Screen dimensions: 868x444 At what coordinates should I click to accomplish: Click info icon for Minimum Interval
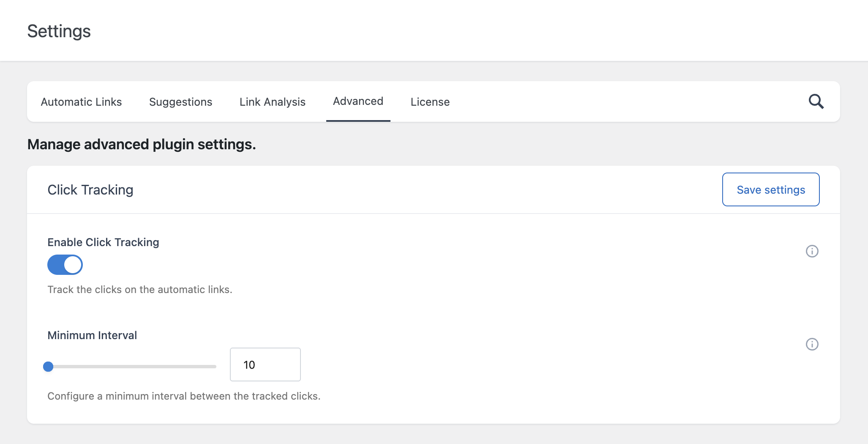click(812, 344)
